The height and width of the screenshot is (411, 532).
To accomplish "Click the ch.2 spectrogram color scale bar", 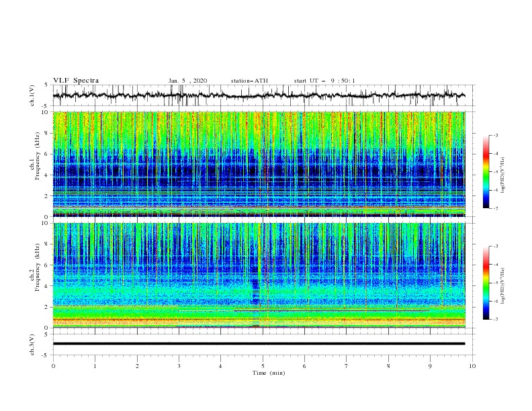I will tap(486, 283).
